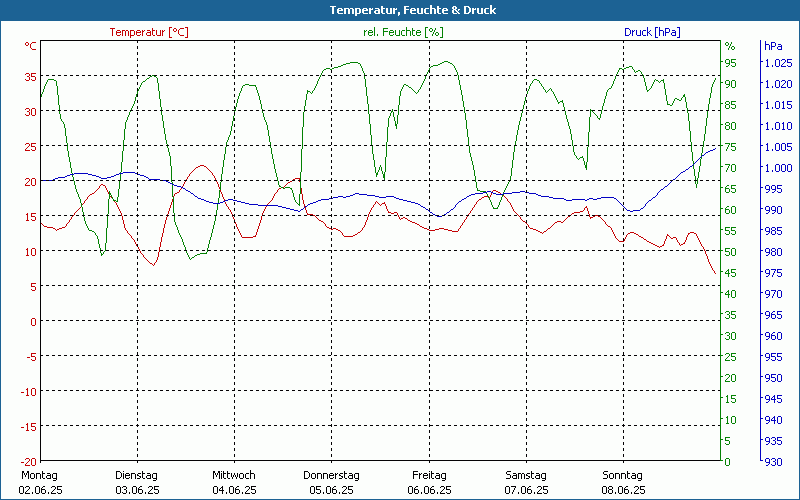Select the date "04.06.25"
Screen dimensions: 800x500
(234, 490)
